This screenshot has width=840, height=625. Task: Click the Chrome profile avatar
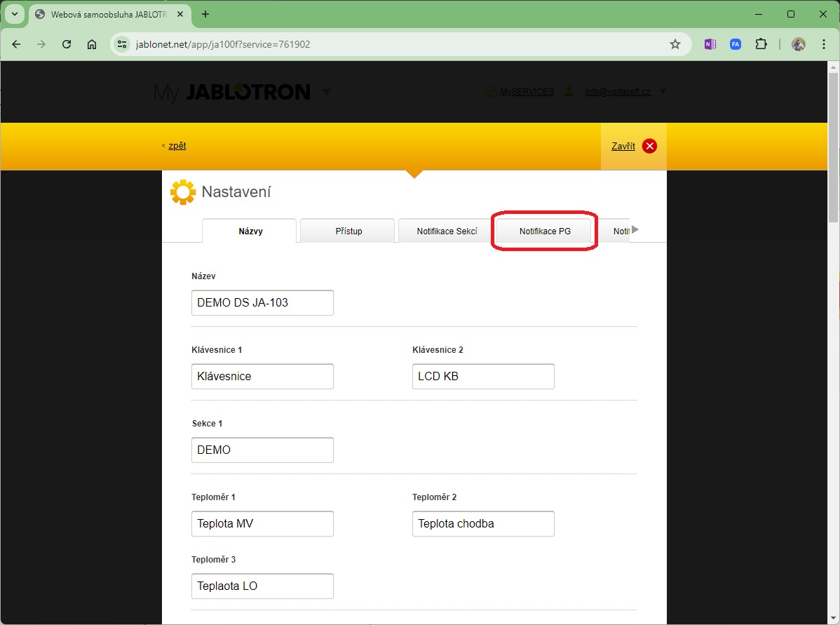click(x=798, y=44)
